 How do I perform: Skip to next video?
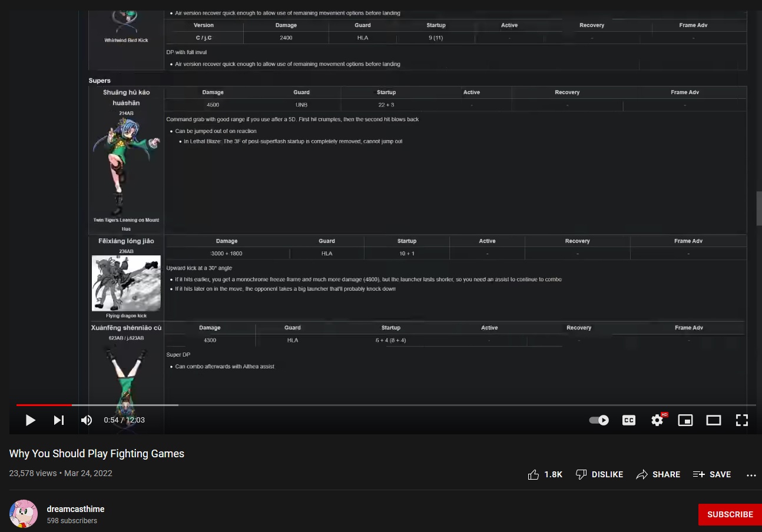coord(59,420)
